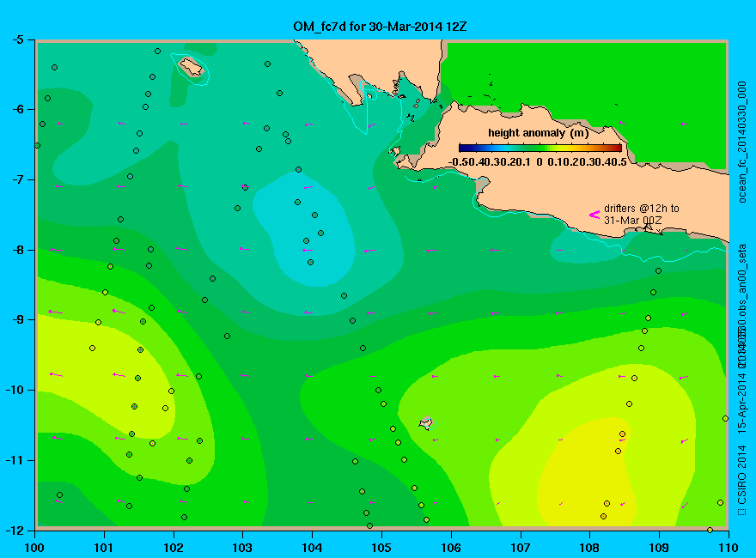This screenshot has width=756, height=558.
Task: Click the x-axis label 110
Action: coord(729,548)
